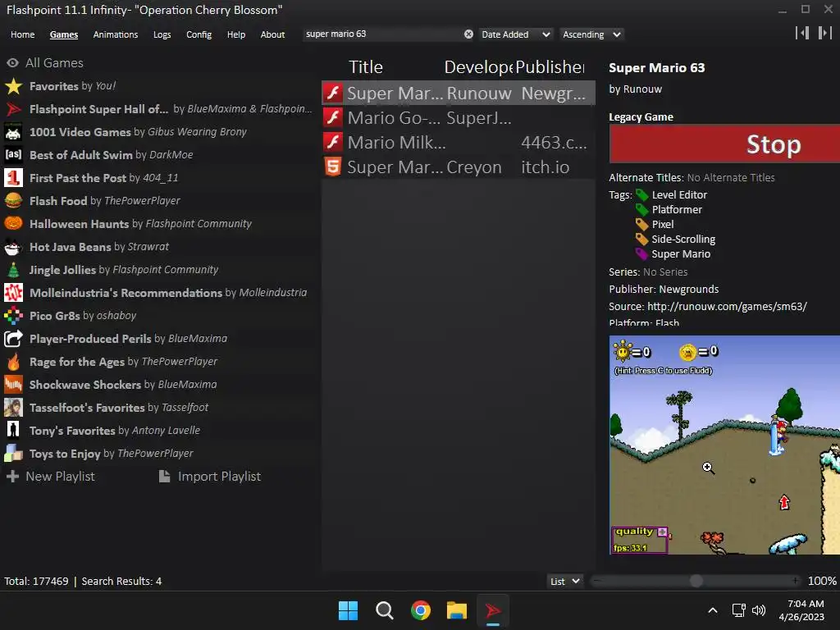This screenshot has width=840, height=630.
Task: Open Toys to Enjoy blocks icon
Action: 13,454
